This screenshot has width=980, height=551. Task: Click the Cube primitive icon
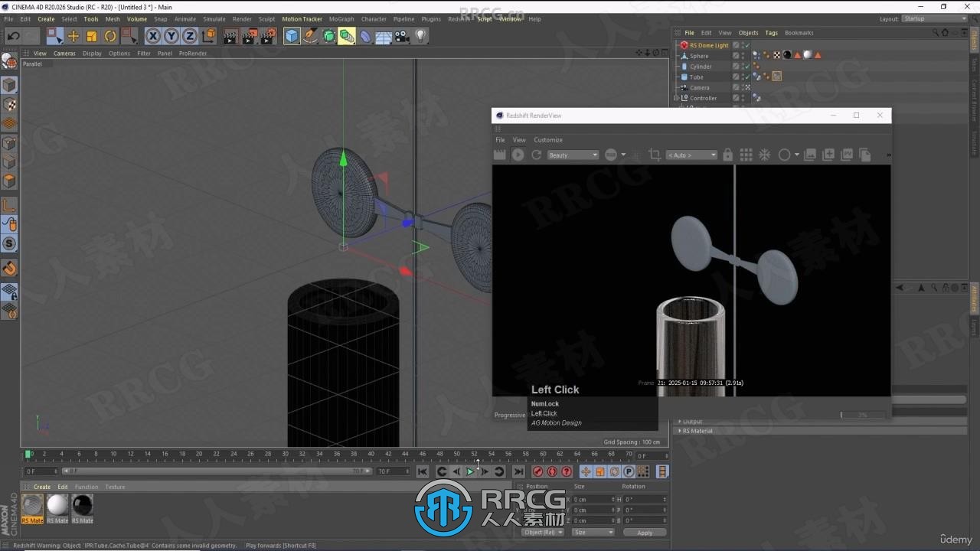(x=292, y=36)
